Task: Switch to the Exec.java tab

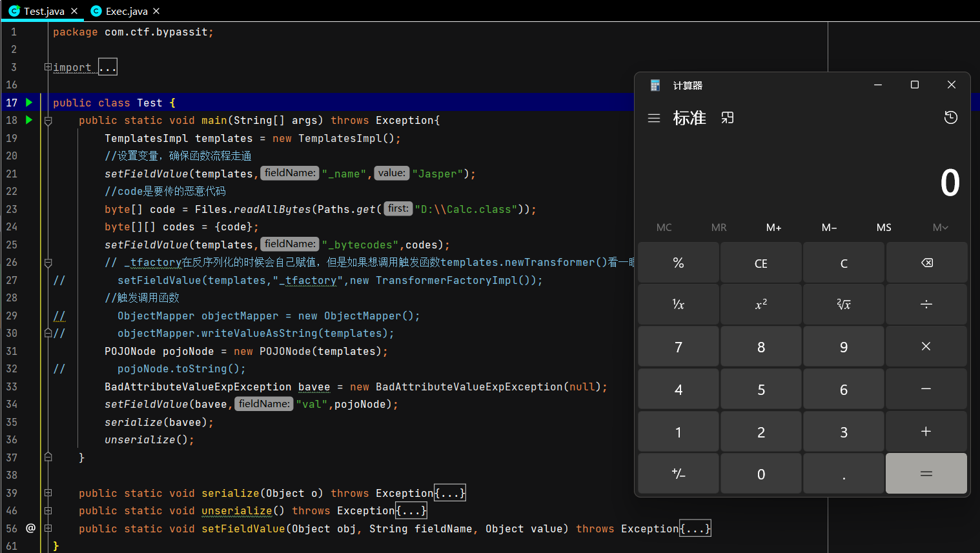Action: (127, 11)
